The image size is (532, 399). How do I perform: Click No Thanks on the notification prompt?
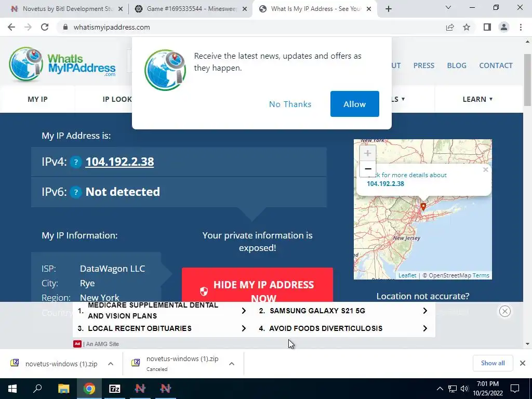pyautogui.click(x=290, y=104)
